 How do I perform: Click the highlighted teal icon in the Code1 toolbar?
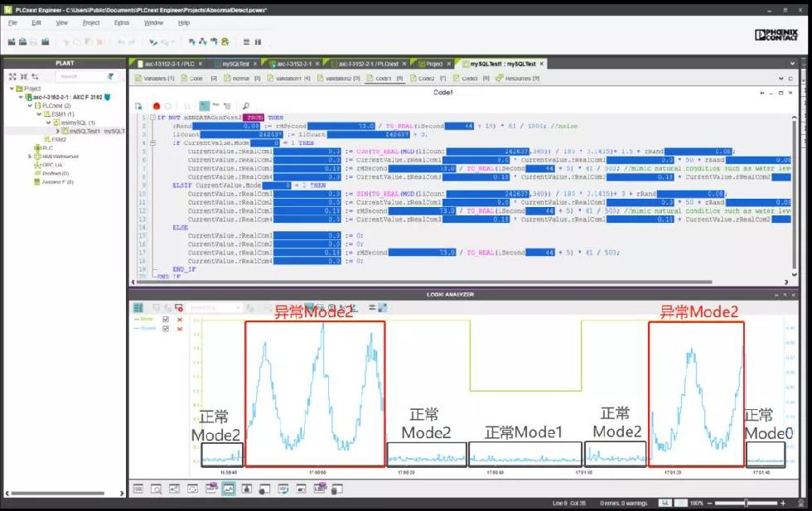205,106
